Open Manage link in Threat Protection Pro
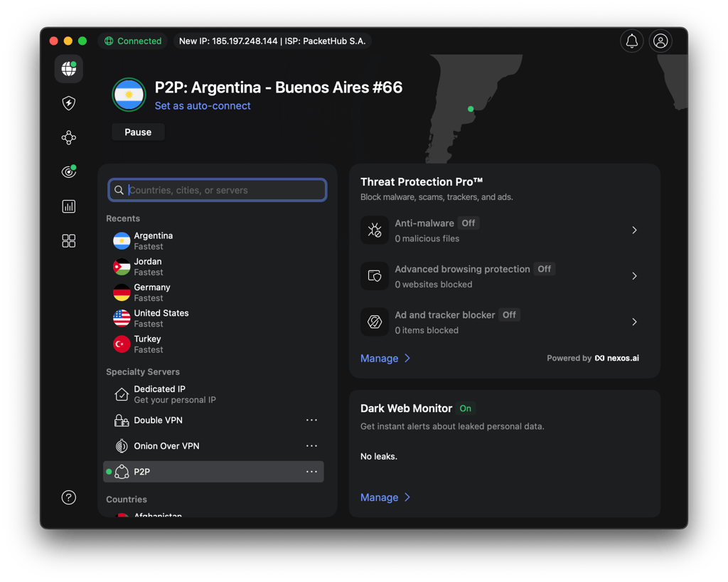 380,358
